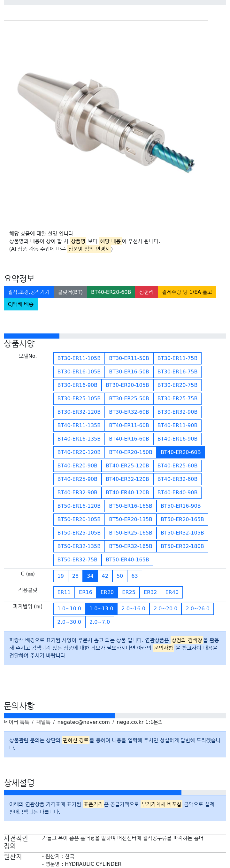Select the ER20 collet option
This screenshot has height=868, width=230.
click(107, 592)
